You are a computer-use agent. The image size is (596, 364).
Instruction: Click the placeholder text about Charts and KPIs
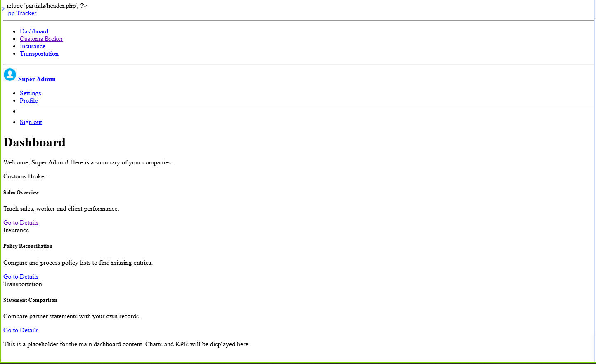click(126, 344)
